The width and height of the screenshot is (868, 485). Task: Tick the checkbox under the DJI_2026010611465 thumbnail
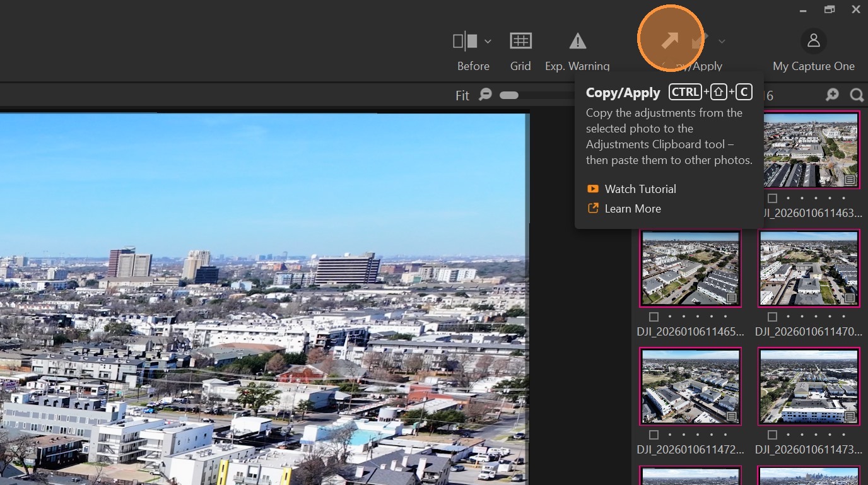click(x=654, y=317)
